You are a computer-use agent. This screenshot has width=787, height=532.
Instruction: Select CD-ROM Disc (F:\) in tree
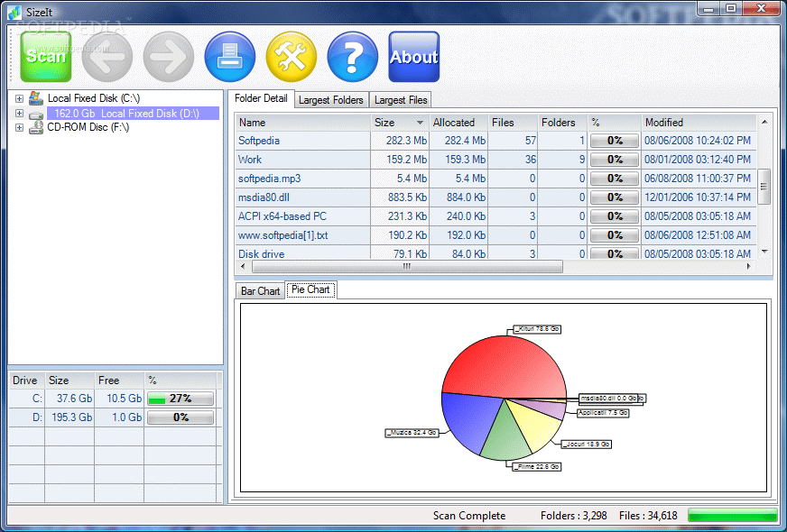tap(88, 127)
